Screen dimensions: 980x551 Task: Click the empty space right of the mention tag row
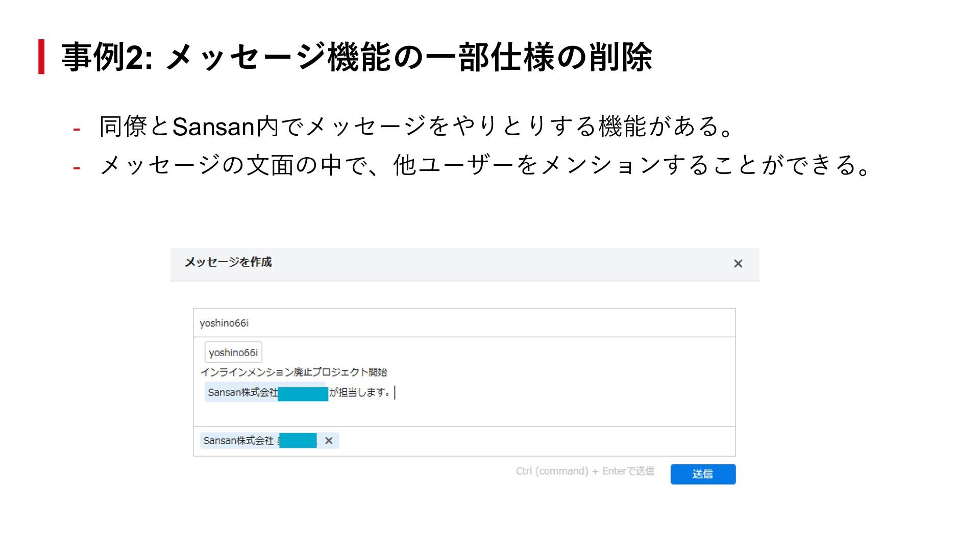(x=536, y=441)
